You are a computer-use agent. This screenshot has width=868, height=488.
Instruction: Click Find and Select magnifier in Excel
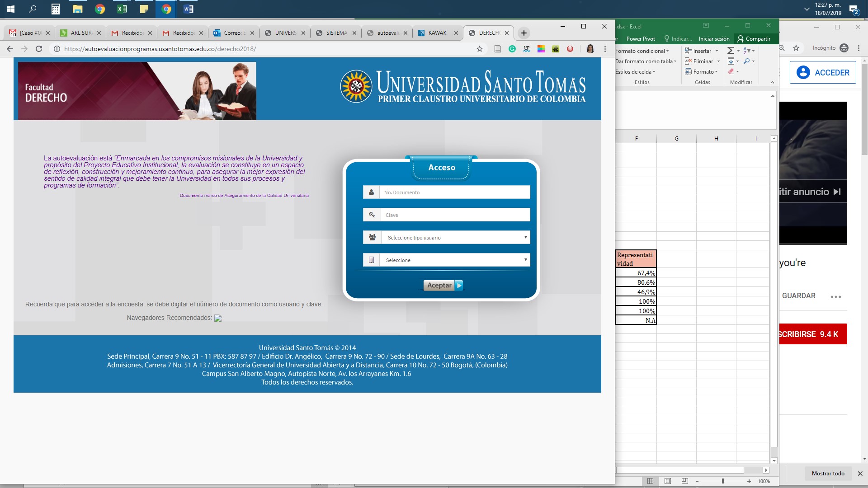pyautogui.click(x=747, y=61)
